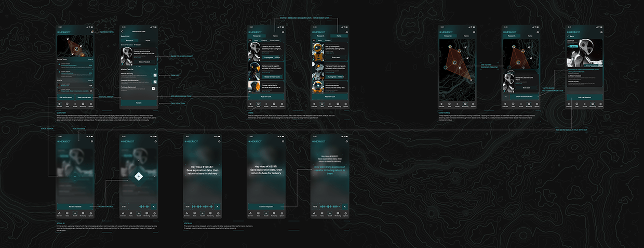Select Research unit tab on New manual task screen

(129, 41)
